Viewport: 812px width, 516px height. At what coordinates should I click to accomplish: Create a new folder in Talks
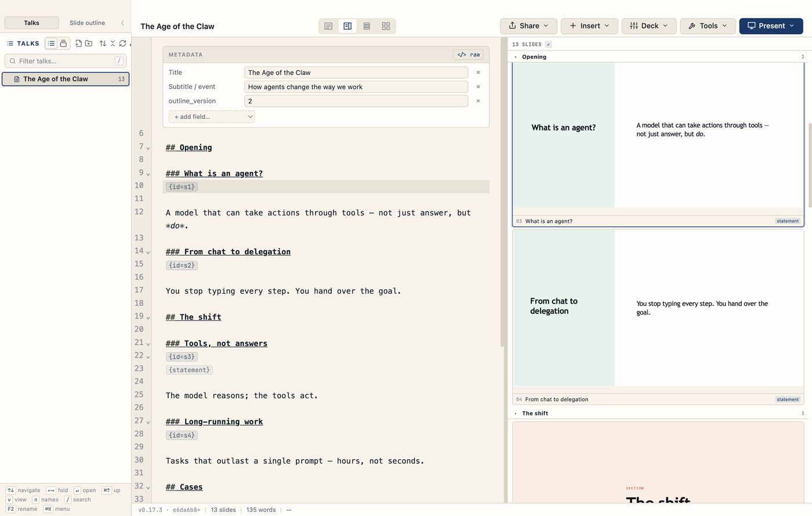pos(89,44)
